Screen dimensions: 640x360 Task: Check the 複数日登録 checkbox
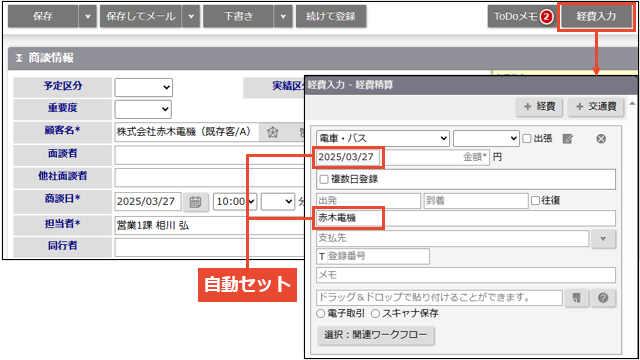[324, 179]
